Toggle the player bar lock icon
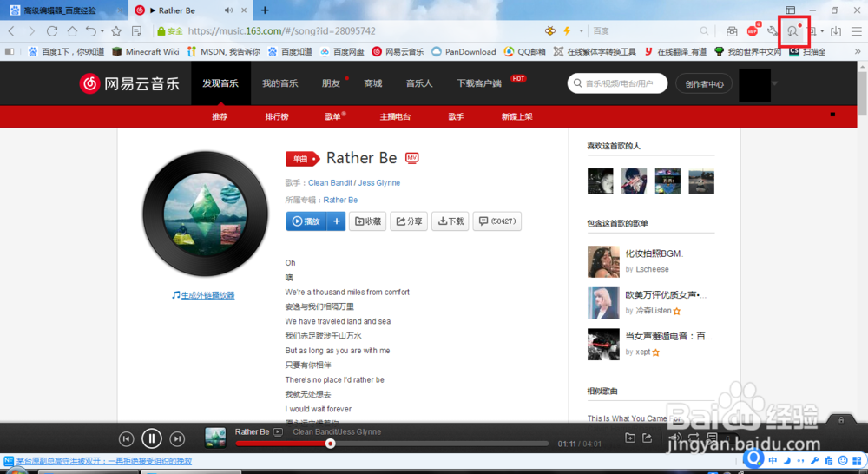Image resolution: width=868 pixels, height=474 pixels. point(841,419)
